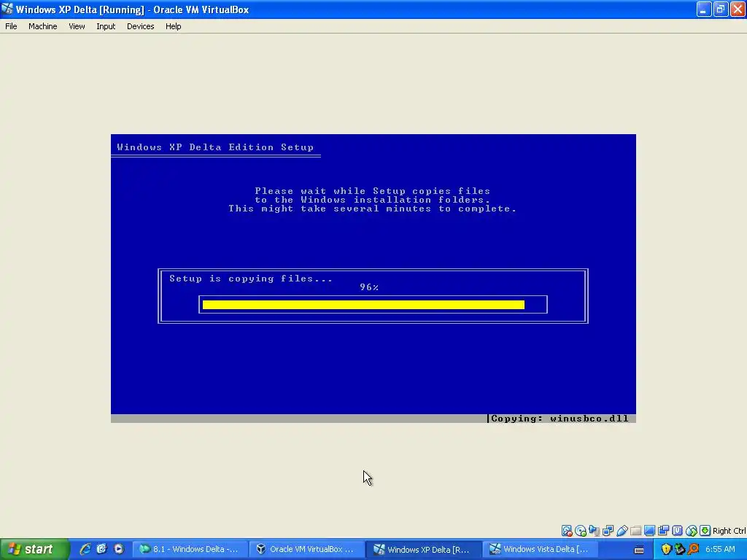Click the Start button
The height and width of the screenshot is (560, 747).
coord(34,549)
